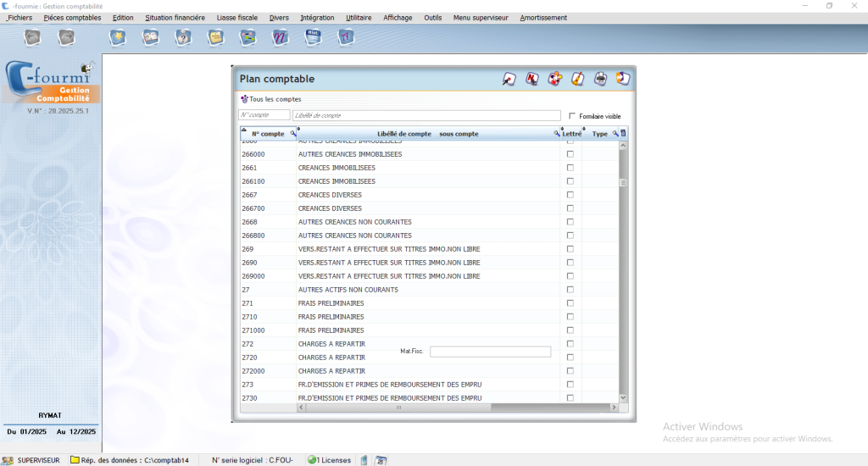Click the red N icon in Plan comptable header

click(532, 79)
